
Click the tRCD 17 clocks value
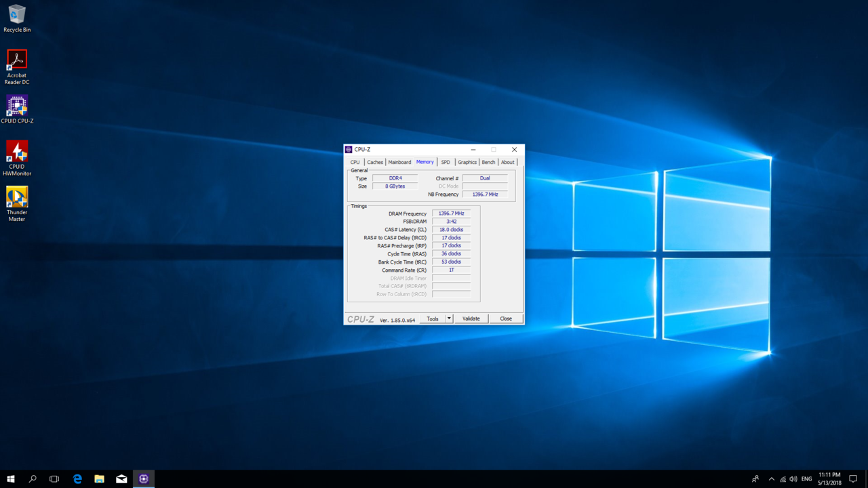point(451,238)
